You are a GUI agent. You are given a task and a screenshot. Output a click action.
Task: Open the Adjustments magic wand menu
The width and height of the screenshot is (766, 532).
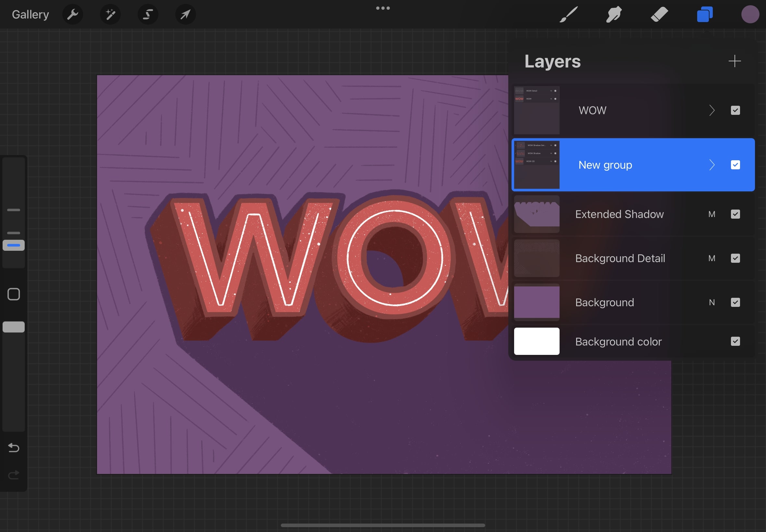[x=110, y=14]
